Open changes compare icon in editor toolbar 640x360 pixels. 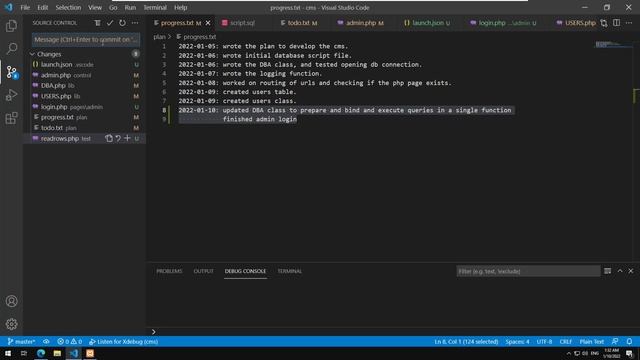point(604,23)
